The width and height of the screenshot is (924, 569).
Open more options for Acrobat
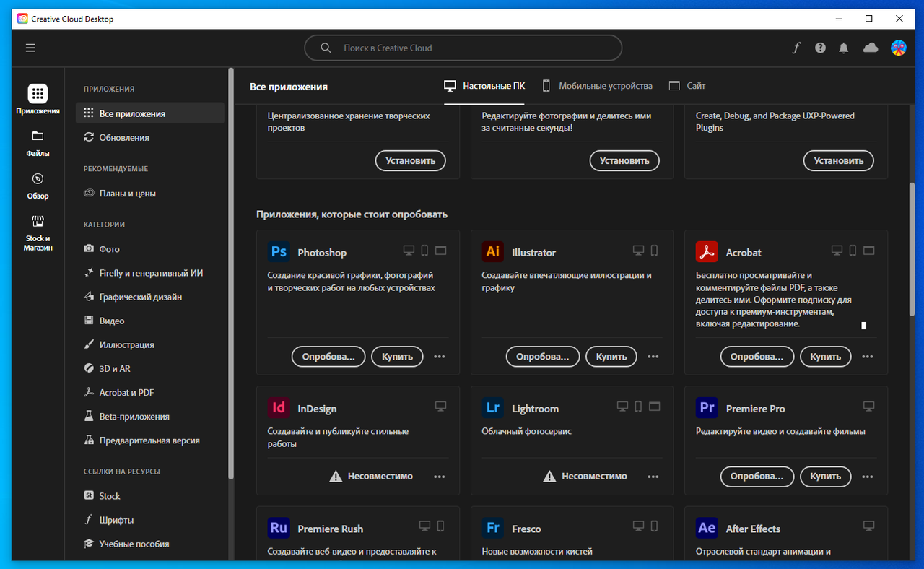click(868, 357)
